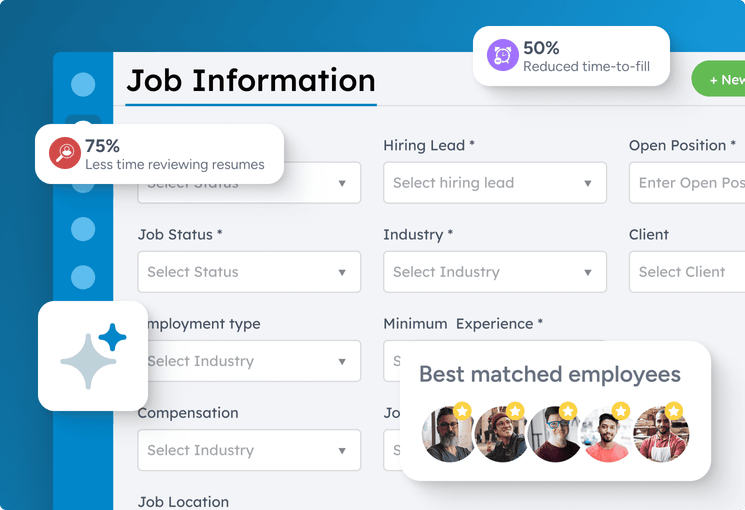The width and height of the screenshot is (745, 510).
Task: Click last matched employee's star badge
Action: 674,410
